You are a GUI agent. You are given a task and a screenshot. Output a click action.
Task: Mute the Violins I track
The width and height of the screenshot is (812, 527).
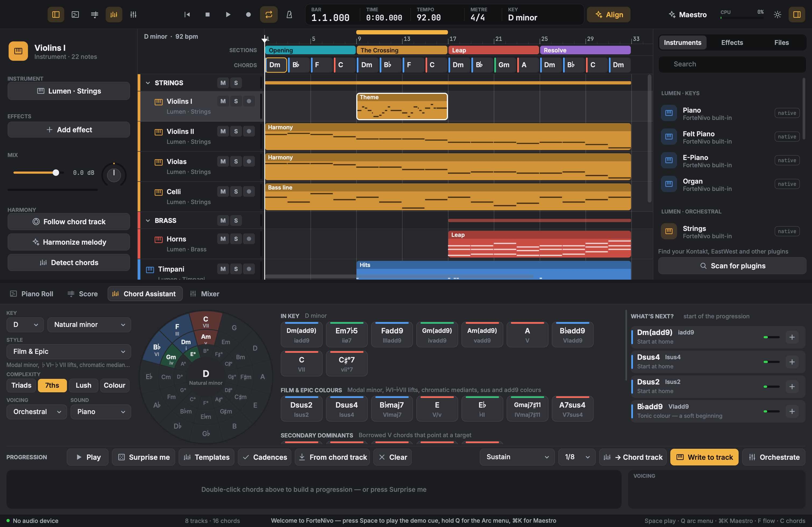(223, 101)
